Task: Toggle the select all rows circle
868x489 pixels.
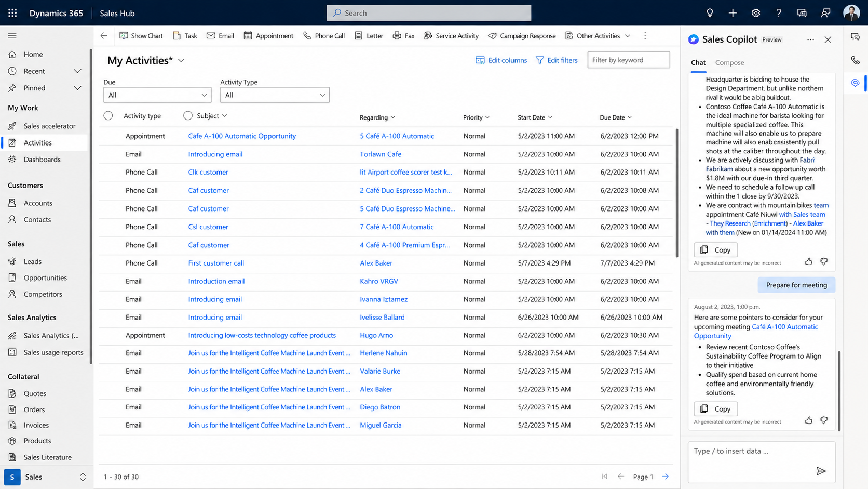Action: coord(108,116)
